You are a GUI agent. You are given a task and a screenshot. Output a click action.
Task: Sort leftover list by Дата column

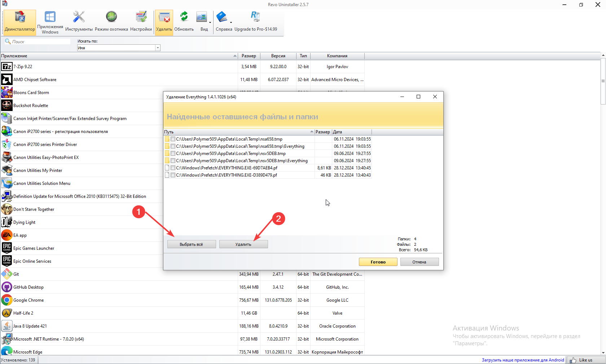click(x=352, y=132)
